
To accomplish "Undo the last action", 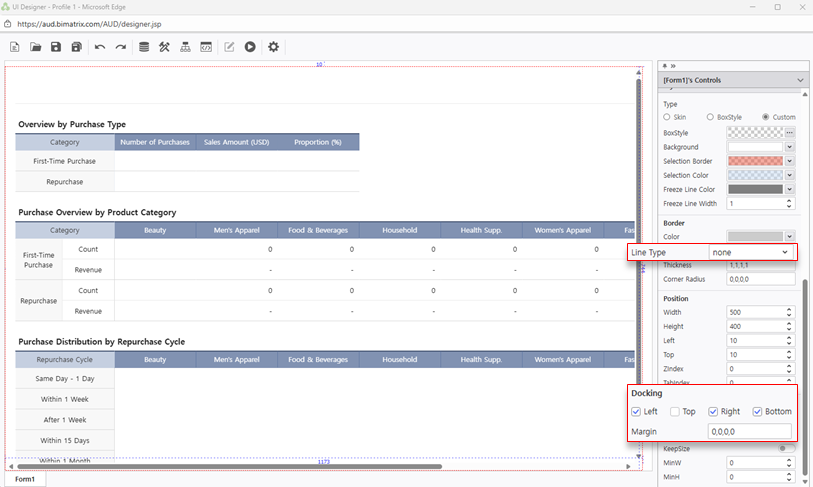I will pyautogui.click(x=100, y=47).
